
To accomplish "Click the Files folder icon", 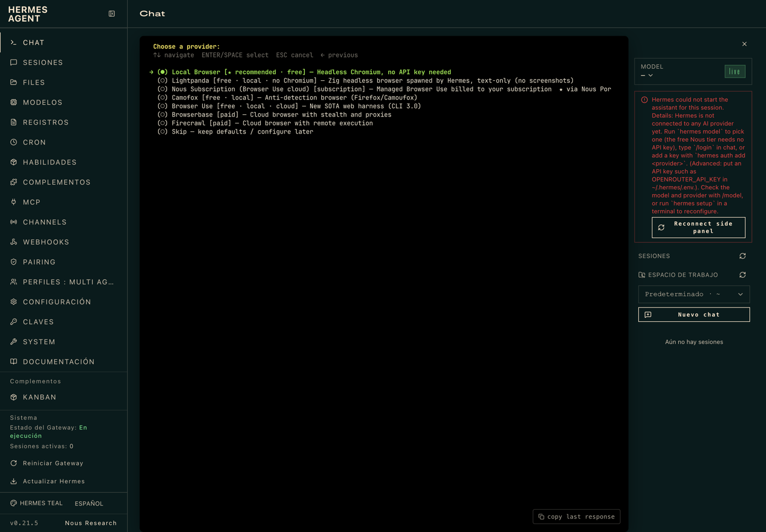I will (x=14, y=82).
